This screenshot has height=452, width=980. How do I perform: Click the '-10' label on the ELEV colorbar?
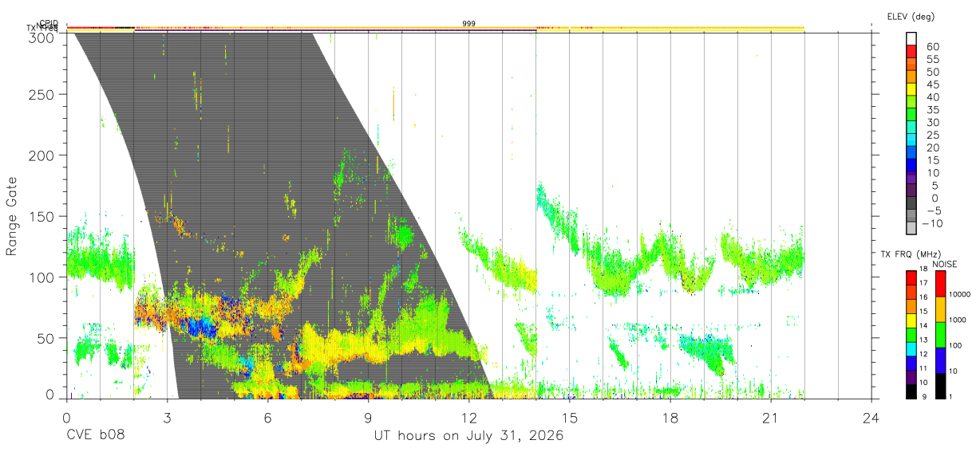coord(933,223)
